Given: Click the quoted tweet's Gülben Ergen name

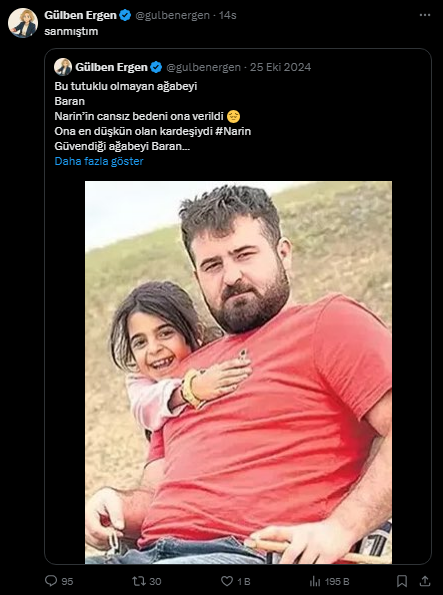Looking at the screenshot, I should pos(111,67).
